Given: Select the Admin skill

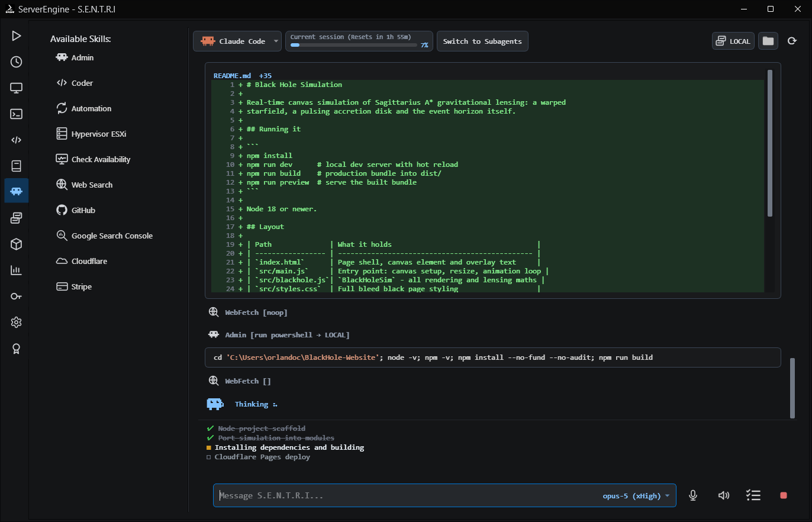Looking at the screenshot, I should pyautogui.click(x=75, y=58).
